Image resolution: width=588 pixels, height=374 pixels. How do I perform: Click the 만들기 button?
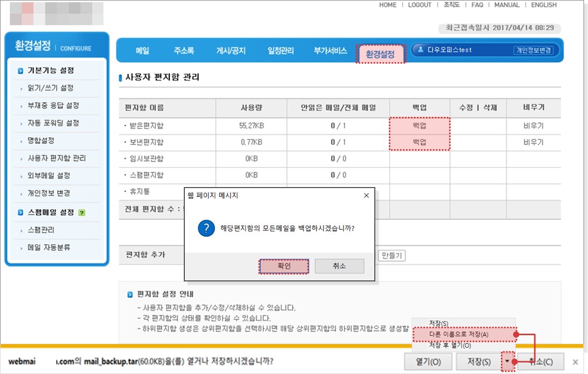(392, 256)
